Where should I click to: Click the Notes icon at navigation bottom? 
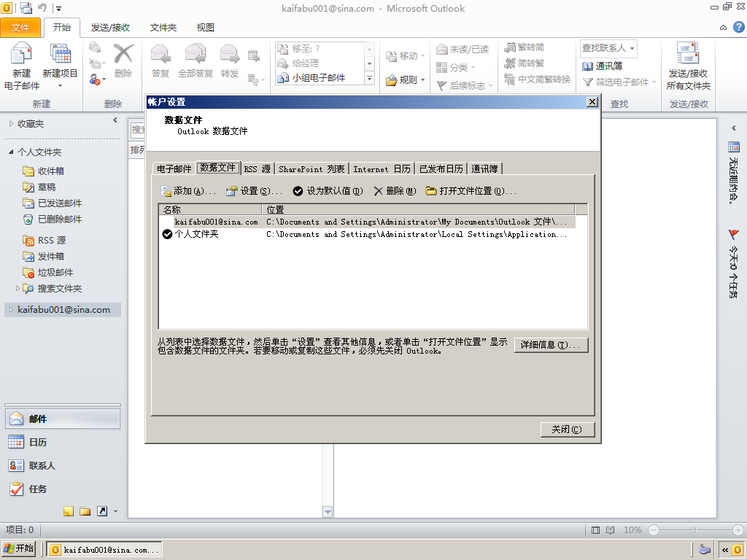(x=69, y=511)
